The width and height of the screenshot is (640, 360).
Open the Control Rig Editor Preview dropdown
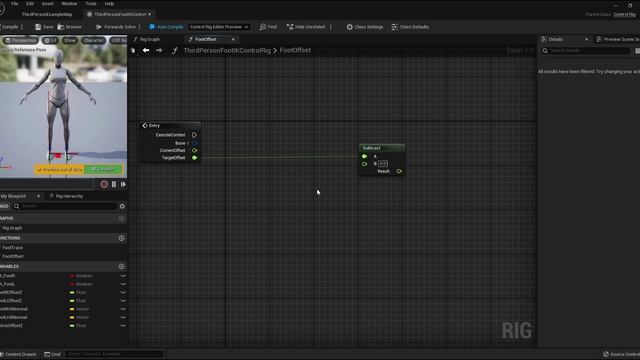tap(219, 27)
